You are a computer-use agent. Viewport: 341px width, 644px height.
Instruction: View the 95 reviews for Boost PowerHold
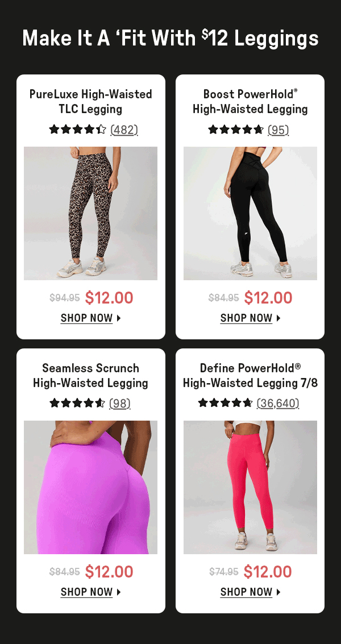[x=278, y=130]
